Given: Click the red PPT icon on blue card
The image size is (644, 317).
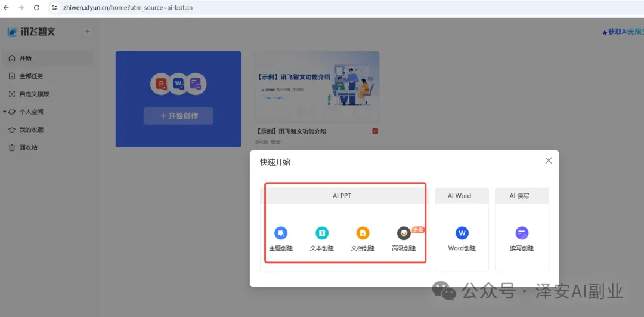Looking at the screenshot, I should tap(160, 84).
